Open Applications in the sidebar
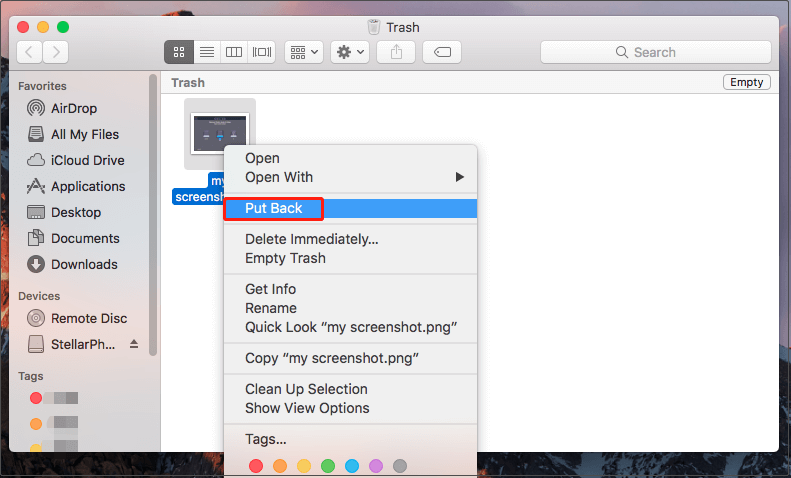 (76, 187)
